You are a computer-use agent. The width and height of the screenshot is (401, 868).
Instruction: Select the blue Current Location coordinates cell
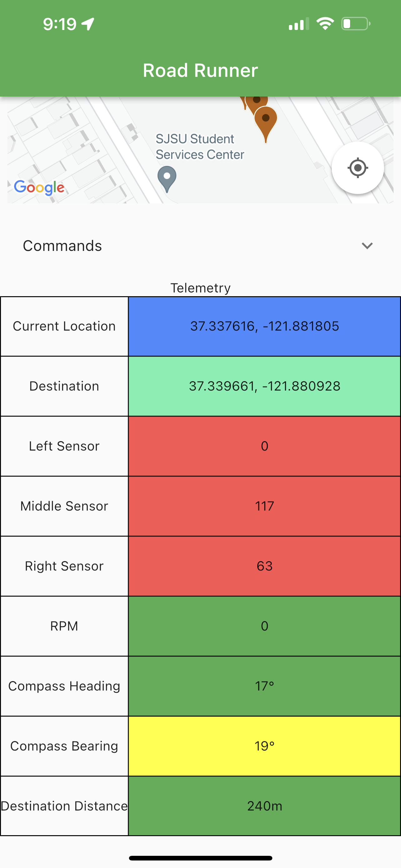tap(264, 326)
